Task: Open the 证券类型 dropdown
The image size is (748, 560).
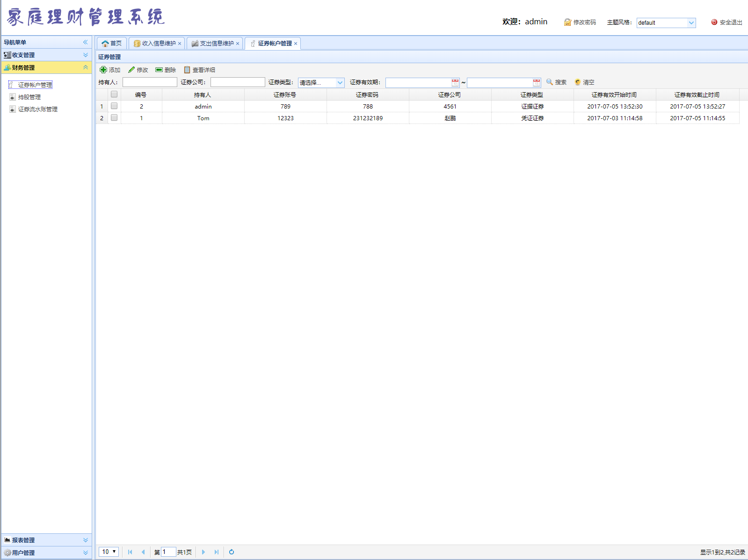Action: pyautogui.click(x=340, y=83)
